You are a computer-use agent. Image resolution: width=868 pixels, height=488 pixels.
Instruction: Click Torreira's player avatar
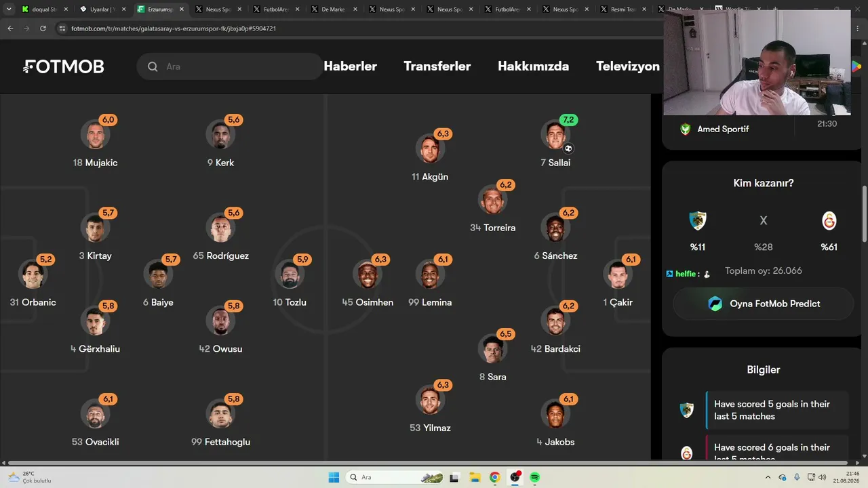493,200
